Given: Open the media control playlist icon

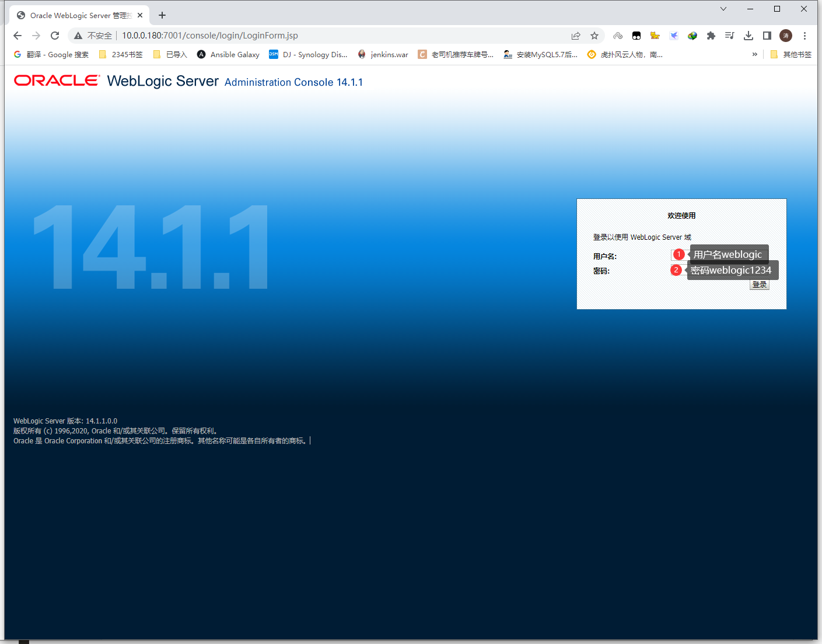Looking at the screenshot, I should (730, 36).
